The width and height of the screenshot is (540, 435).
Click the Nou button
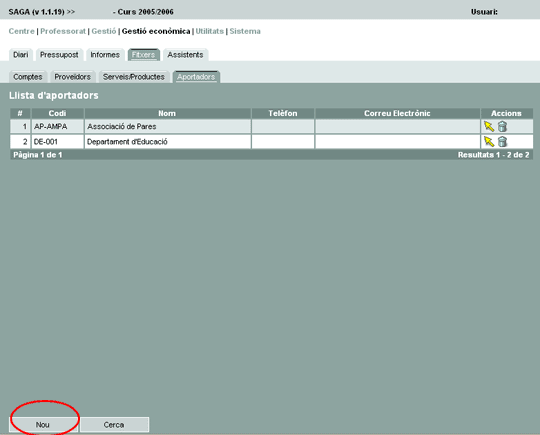coord(43,425)
